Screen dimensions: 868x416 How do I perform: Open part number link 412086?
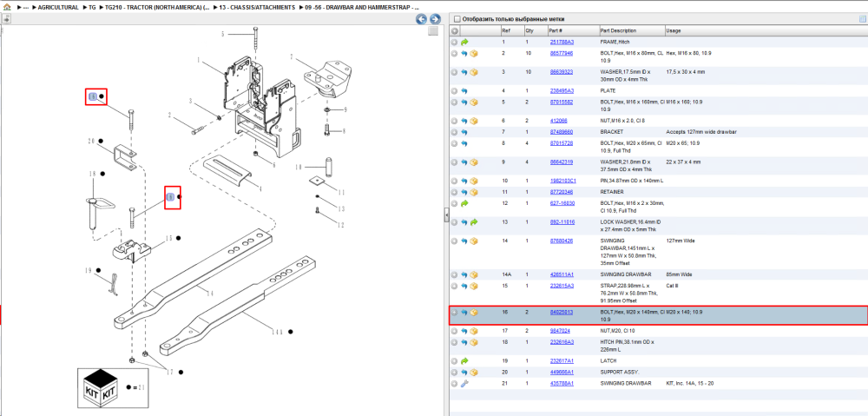click(558, 121)
